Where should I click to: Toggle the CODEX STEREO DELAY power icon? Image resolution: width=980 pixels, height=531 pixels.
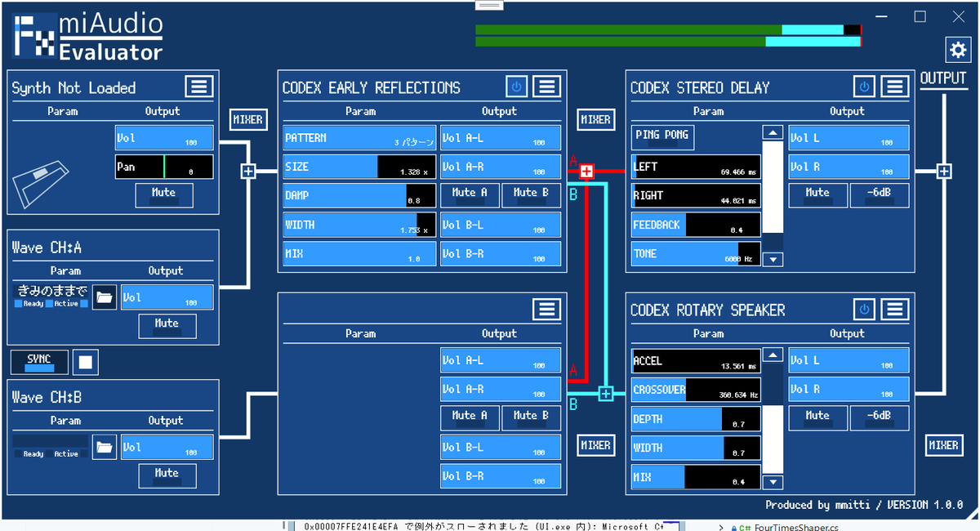tap(865, 86)
